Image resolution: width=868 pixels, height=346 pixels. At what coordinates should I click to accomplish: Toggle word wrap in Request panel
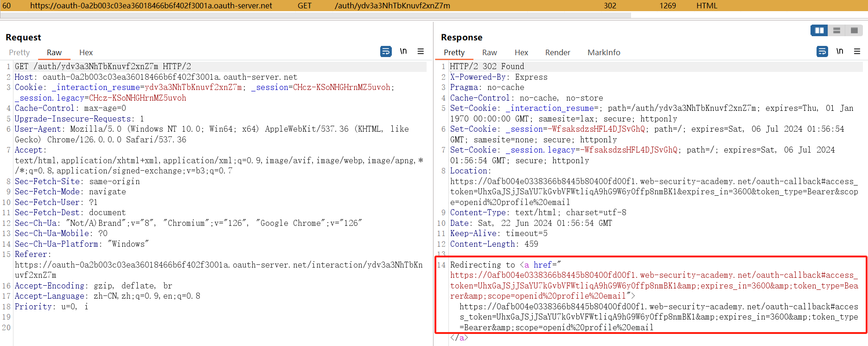386,51
